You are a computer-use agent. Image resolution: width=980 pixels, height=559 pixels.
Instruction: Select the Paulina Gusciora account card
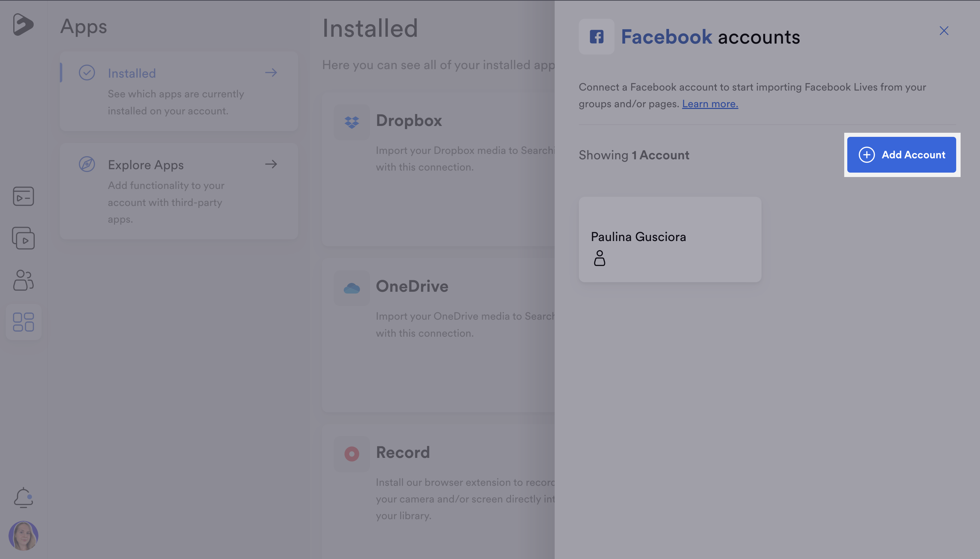point(670,240)
